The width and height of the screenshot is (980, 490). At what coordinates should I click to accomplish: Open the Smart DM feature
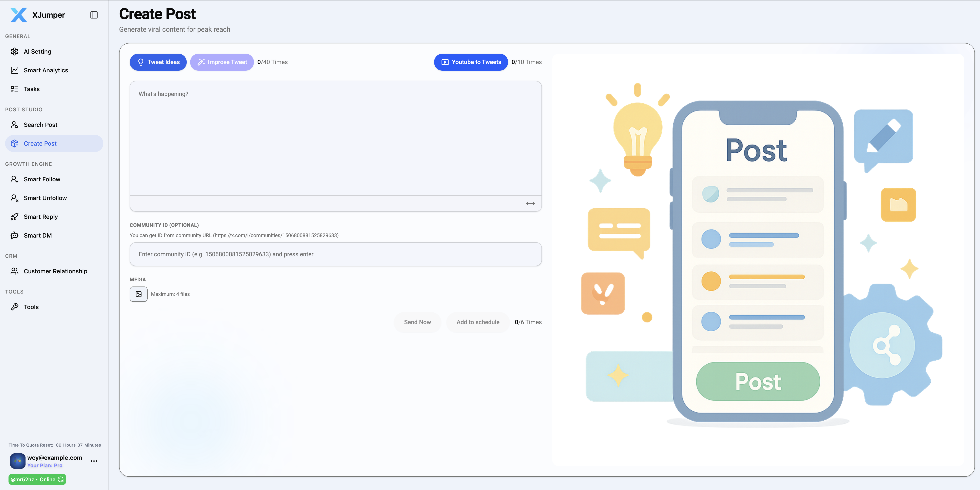pyautogui.click(x=14, y=235)
